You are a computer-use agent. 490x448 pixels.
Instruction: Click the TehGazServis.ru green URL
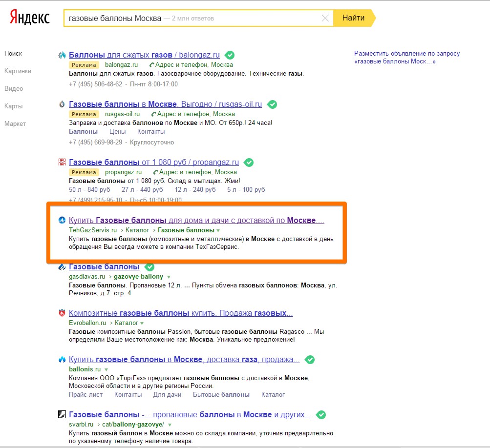[93, 230]
